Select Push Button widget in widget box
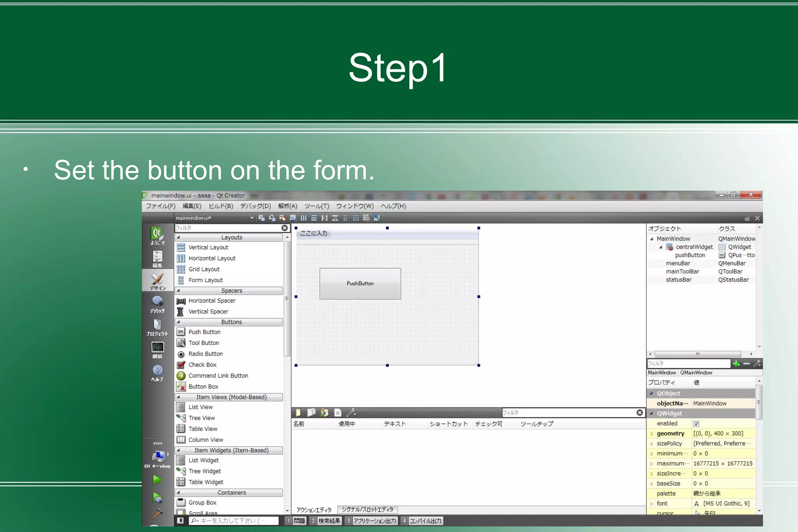The image size is (798, 532). click(x=199, y=332)
